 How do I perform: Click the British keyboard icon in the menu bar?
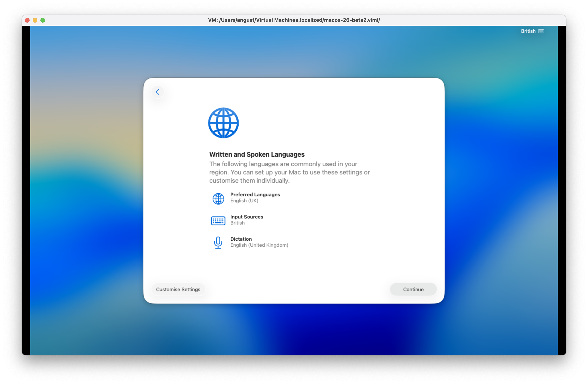tap(541, 31)
